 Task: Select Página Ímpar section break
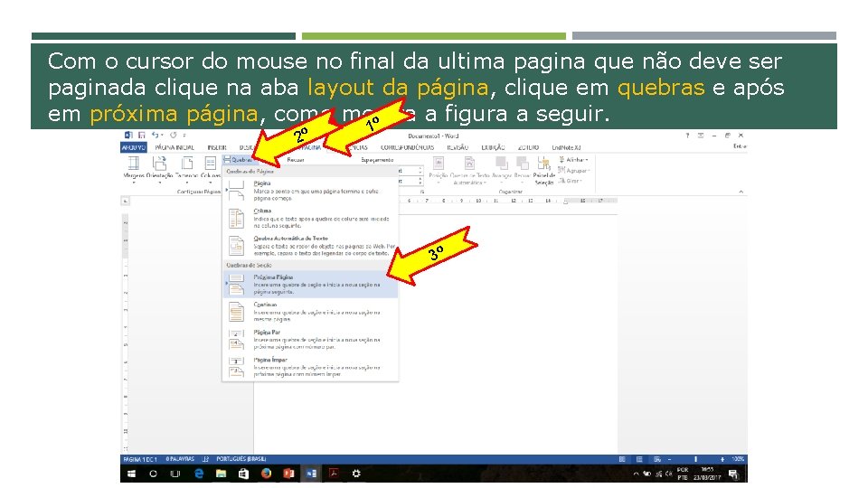[310, 366]
